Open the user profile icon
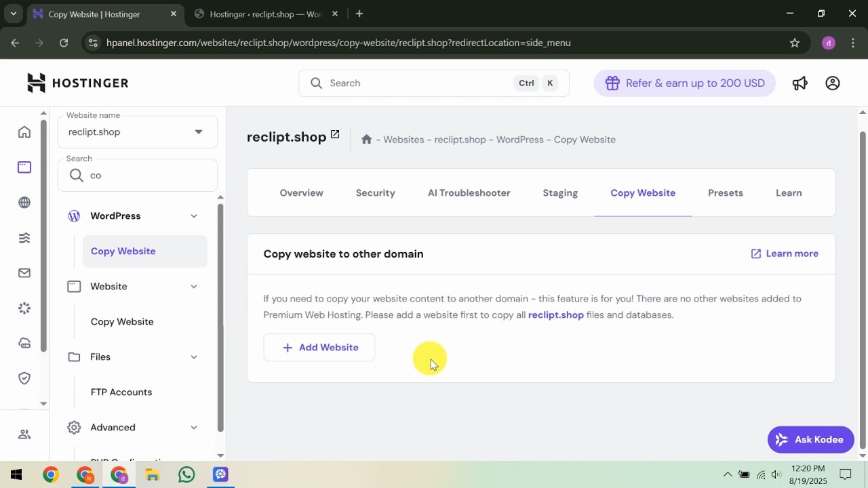The width and height of the screenshot is (868, 488). [x=833, y=83]
